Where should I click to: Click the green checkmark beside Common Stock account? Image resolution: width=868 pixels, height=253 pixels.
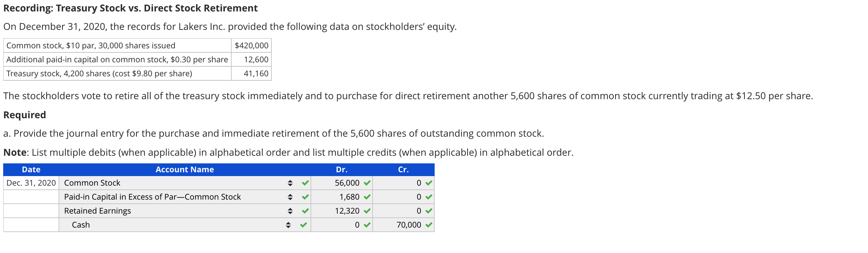coord(305,183)
